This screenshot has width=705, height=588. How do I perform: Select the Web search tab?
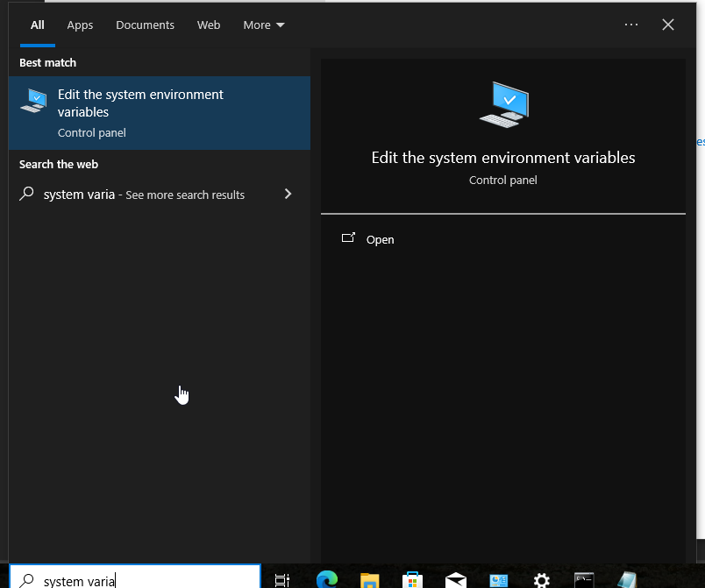tap(209, 25)
